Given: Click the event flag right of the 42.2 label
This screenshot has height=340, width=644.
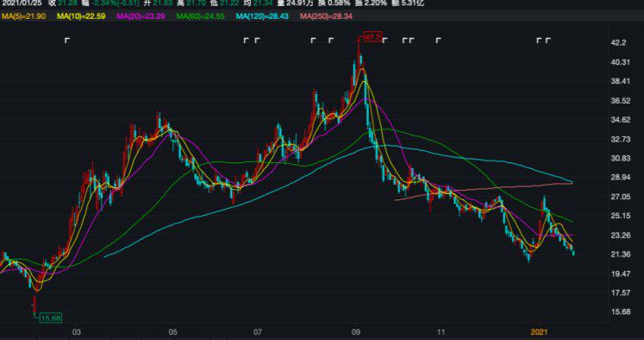Looking at the screenshot, I should click(x=385, y=41).
